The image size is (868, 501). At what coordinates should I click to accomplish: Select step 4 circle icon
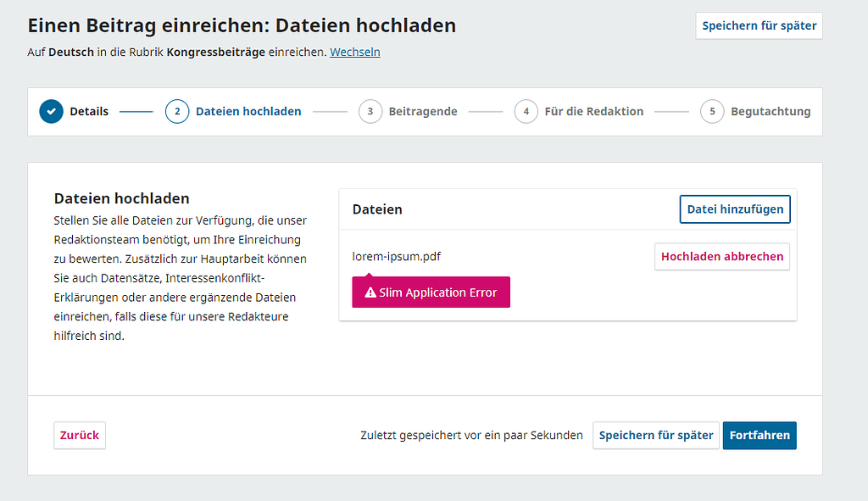pyautogui.click(x=526, y=111)
